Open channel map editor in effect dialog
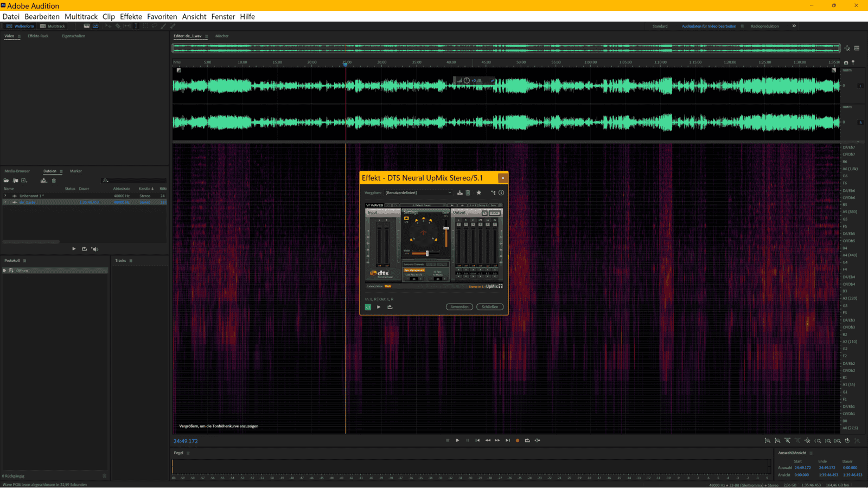The height and width of the screenshot is (488, 868). 493,192
